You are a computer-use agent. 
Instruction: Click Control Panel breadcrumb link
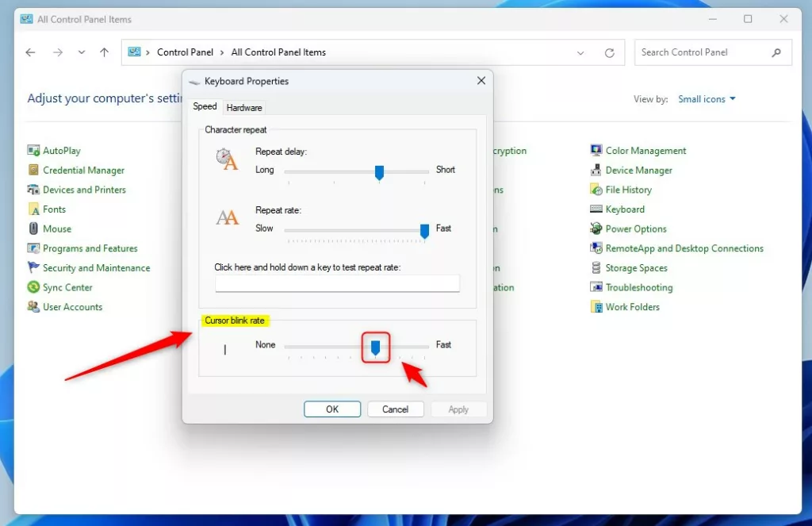[185, 52]
